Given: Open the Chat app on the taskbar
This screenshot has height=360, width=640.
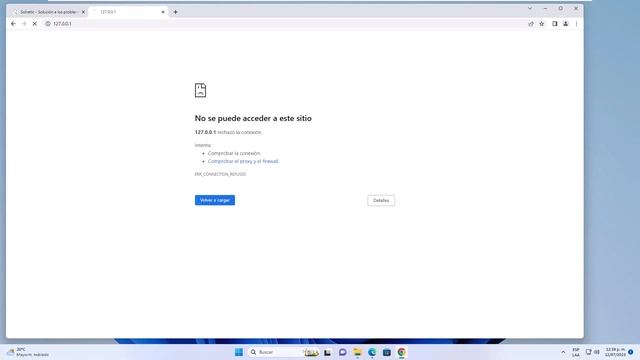Looking at the screenshot, I should [342, 352].
